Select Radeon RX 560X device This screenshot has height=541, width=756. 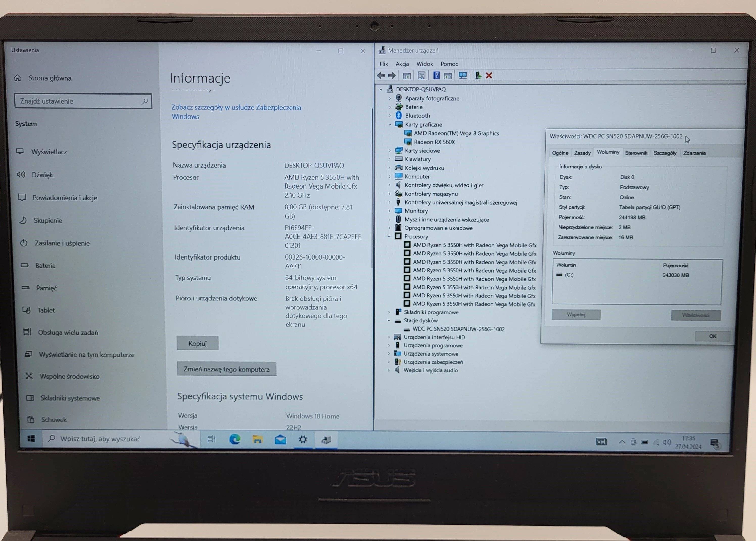[x=434, y=142]
